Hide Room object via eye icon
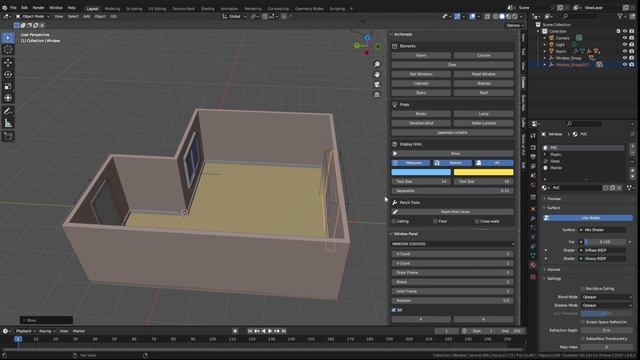 (x=624, y=51)
